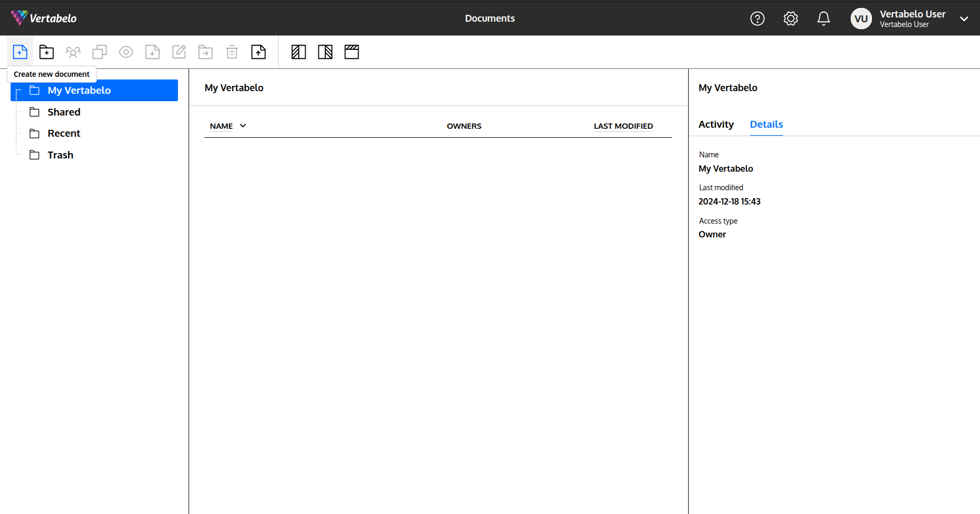Viewport: 980px width, 514px height.
Task: Toggle the left panel visibility
Action: (298, 51)
